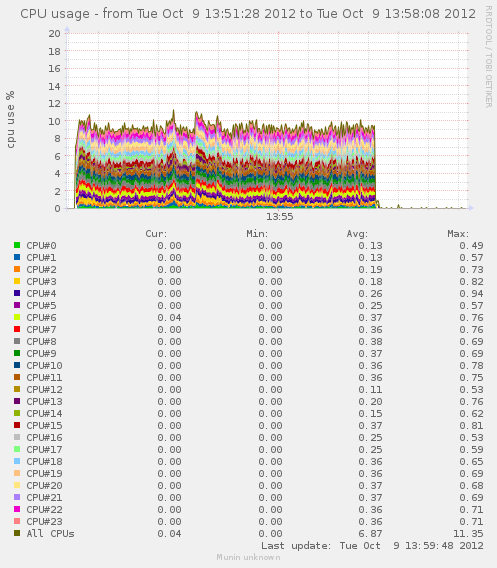The height and width of the screenshot is (568, 497).
Task: Click the gray CPU#8 color square
Action: tap(17, 341)
